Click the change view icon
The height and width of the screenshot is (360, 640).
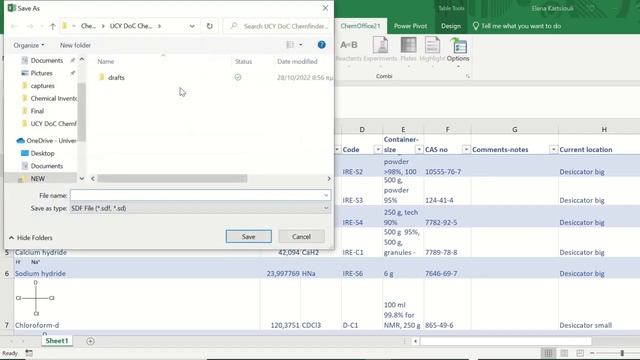290,45
